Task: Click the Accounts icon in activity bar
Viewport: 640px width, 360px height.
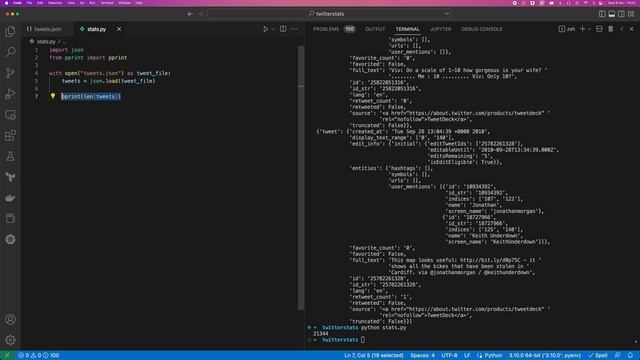Action: [x=10, y=319]
